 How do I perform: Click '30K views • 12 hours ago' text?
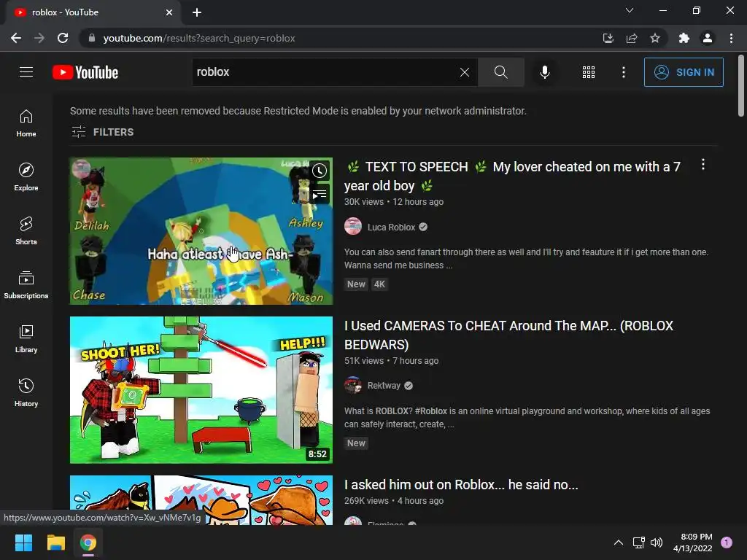[x=394, y=202]
